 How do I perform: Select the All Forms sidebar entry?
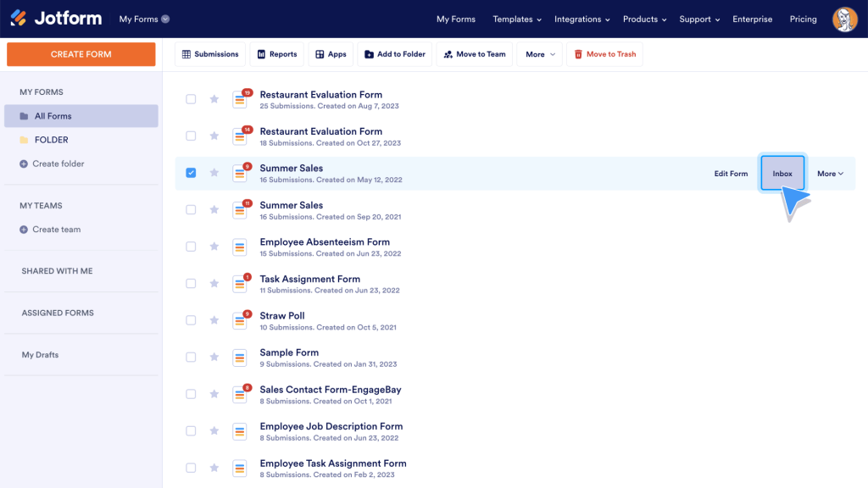pyautogui.click(x=53, y=115)
